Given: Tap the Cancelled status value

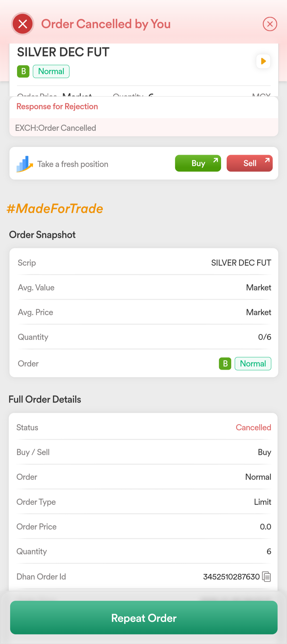Looking at the screenshot, I should pos(253,427).
